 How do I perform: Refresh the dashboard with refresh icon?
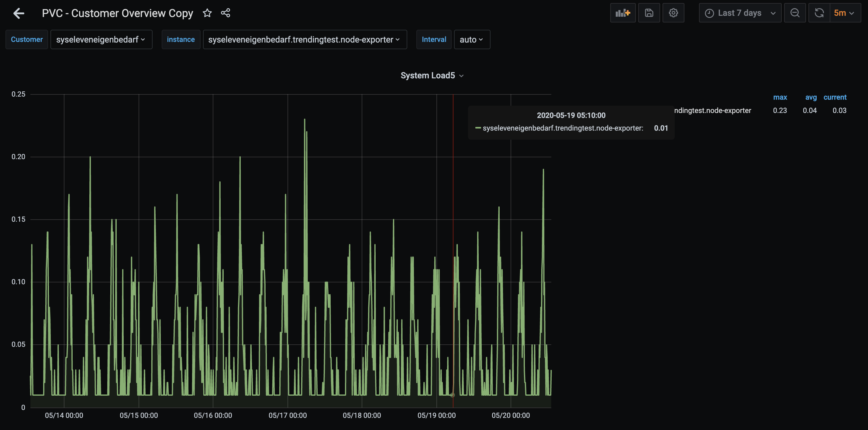pyautogui.click(x=819, y=13)
